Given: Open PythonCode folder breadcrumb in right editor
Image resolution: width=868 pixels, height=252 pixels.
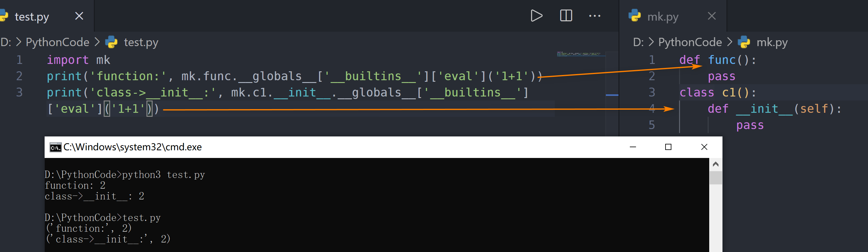Looking at the screenshot, I should pyautogui.click(x=690, y=42).
